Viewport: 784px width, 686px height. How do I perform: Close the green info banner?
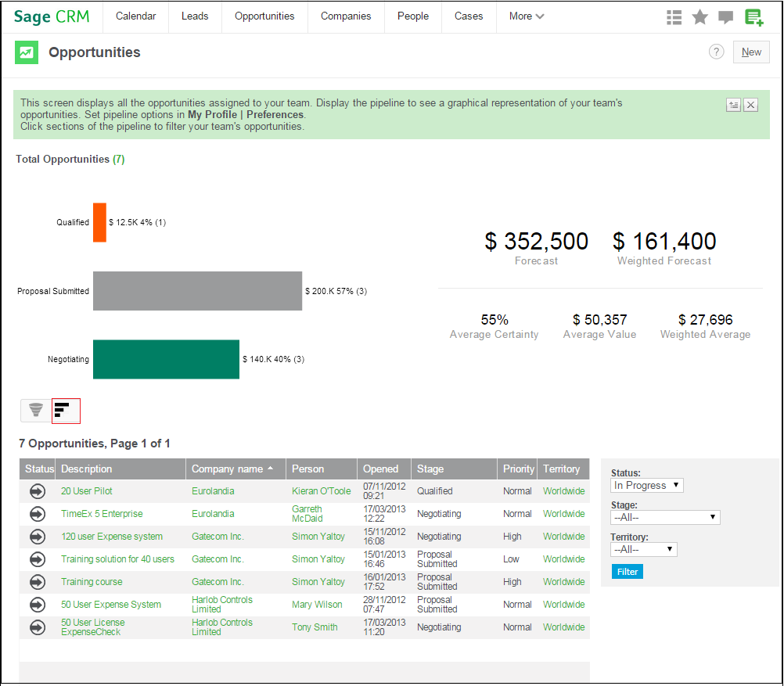coord(750,105)
